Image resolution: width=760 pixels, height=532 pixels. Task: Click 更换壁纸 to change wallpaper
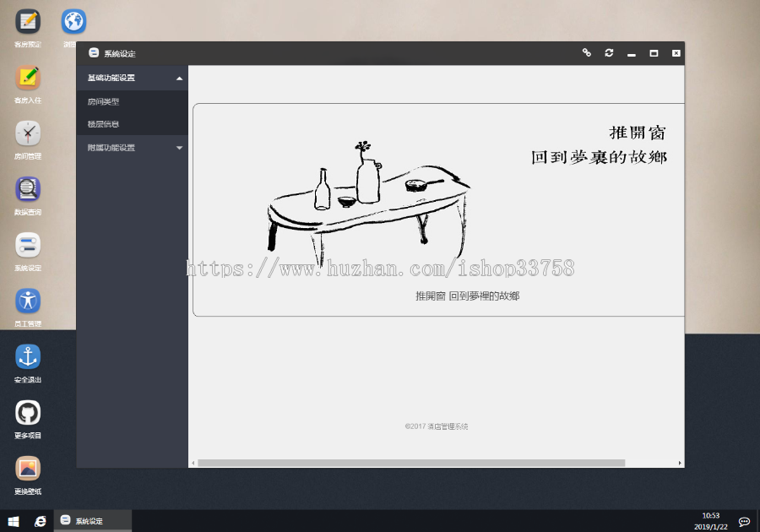[x=26, y=470]
